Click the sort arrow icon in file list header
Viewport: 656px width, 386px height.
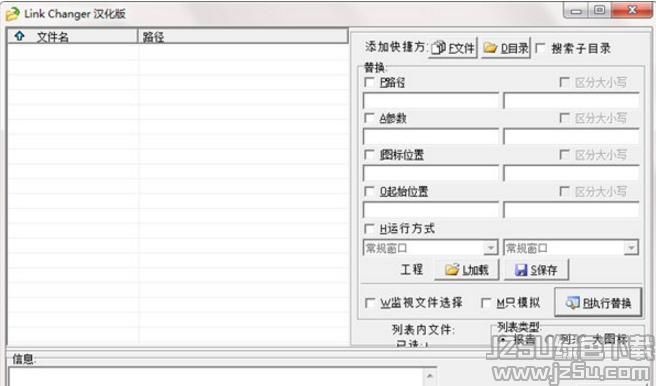pos(19,36)
